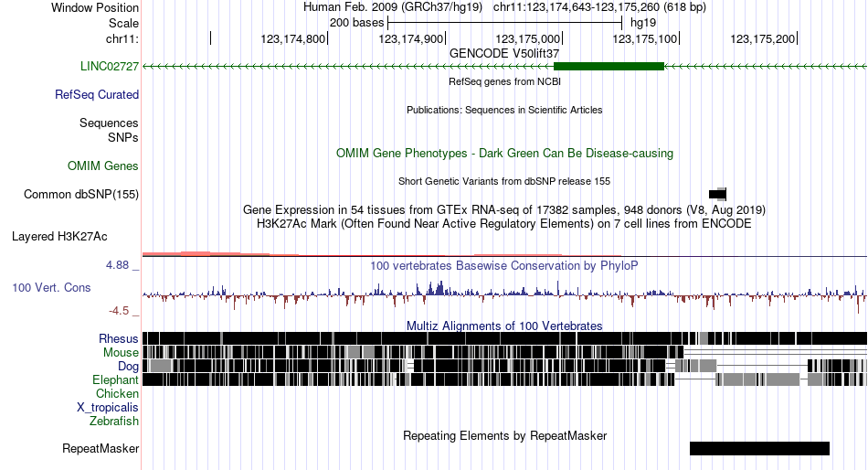Click the Window Position label
The width and height of the screenshot is (868, 470).
pyautogui.click(x=95, y=7)
